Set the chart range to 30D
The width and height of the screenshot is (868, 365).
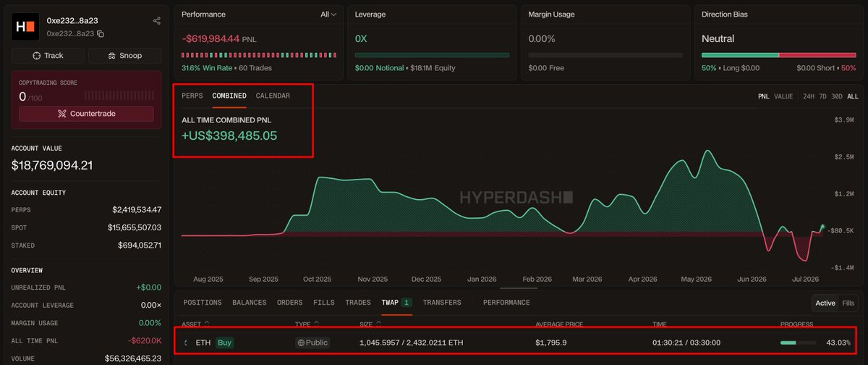point(837,96)
